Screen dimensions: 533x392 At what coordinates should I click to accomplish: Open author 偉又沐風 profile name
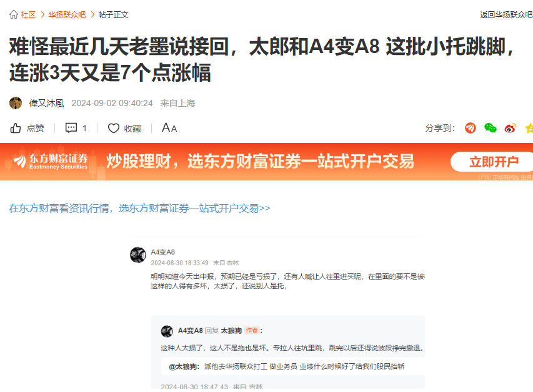click(x=46, y=103)
